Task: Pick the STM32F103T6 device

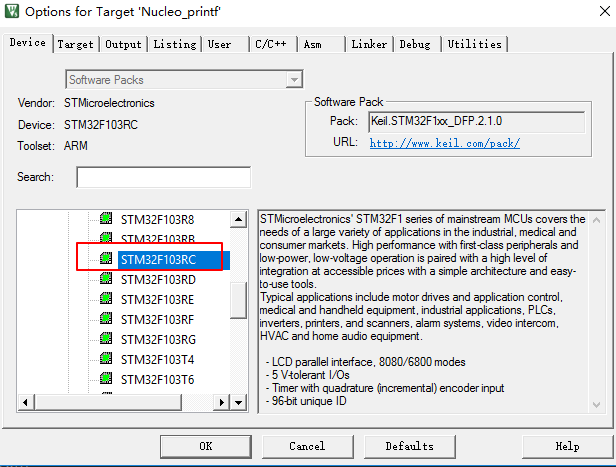Action: tap(158, 380)
